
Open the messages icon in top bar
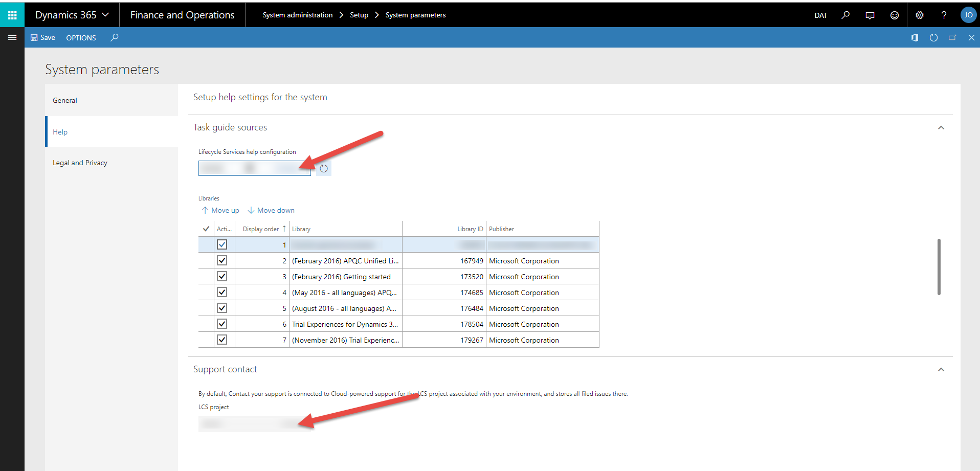pyautogui.click(x=870, y=15)
